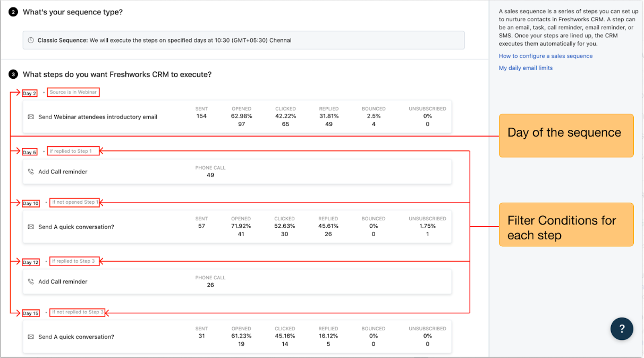This screenshot has height=358, width=644.
Task: Click the sent count "57"
Action: pyautogui.click(x=201, y=226)
